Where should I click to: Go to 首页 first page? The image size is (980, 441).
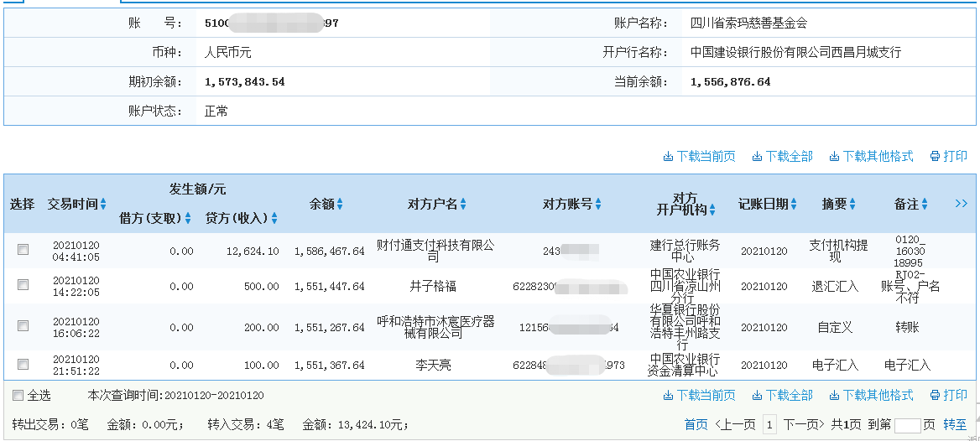pyautogui.click(x=696, y=425)
